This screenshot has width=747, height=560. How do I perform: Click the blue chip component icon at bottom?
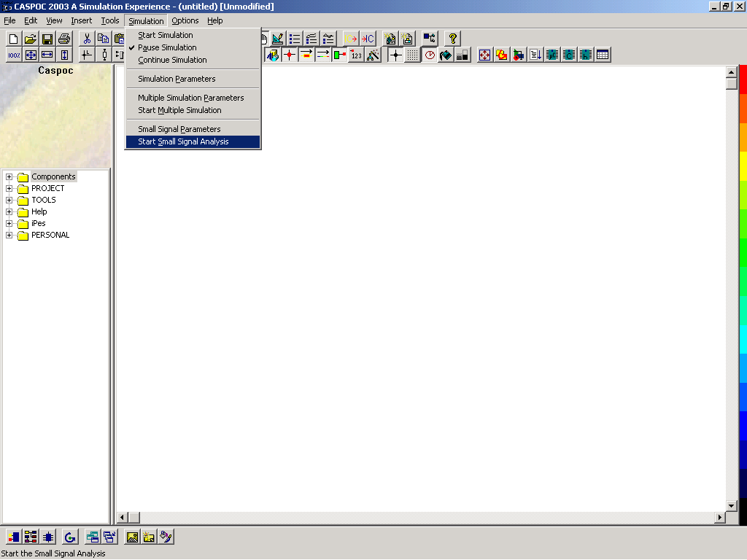point(47,537)
